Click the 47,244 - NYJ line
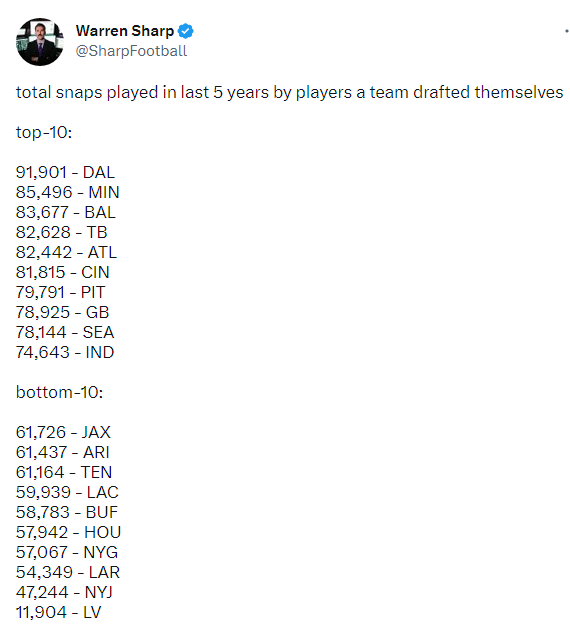 point(64,593)
